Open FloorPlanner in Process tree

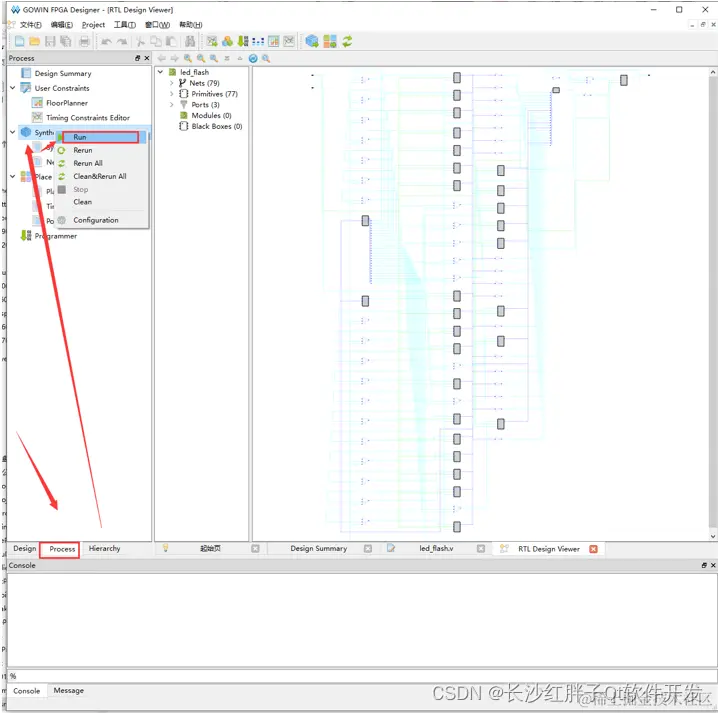point(67,103)
